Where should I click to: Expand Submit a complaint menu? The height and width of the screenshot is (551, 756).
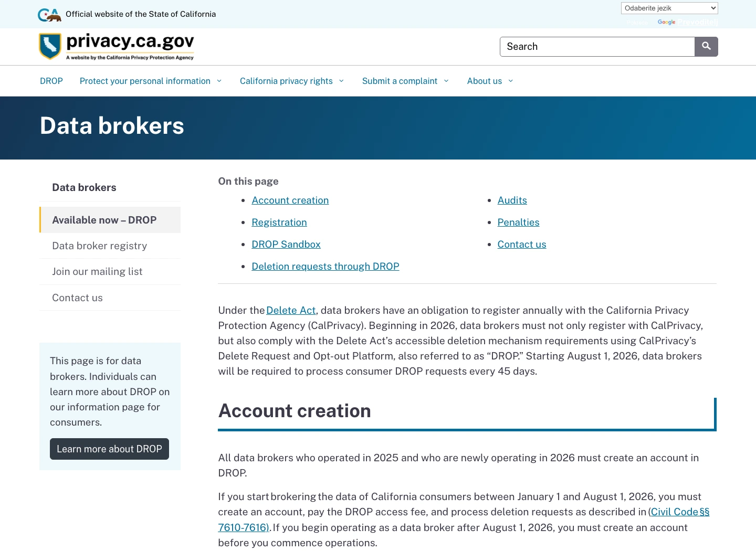(405, 81)
